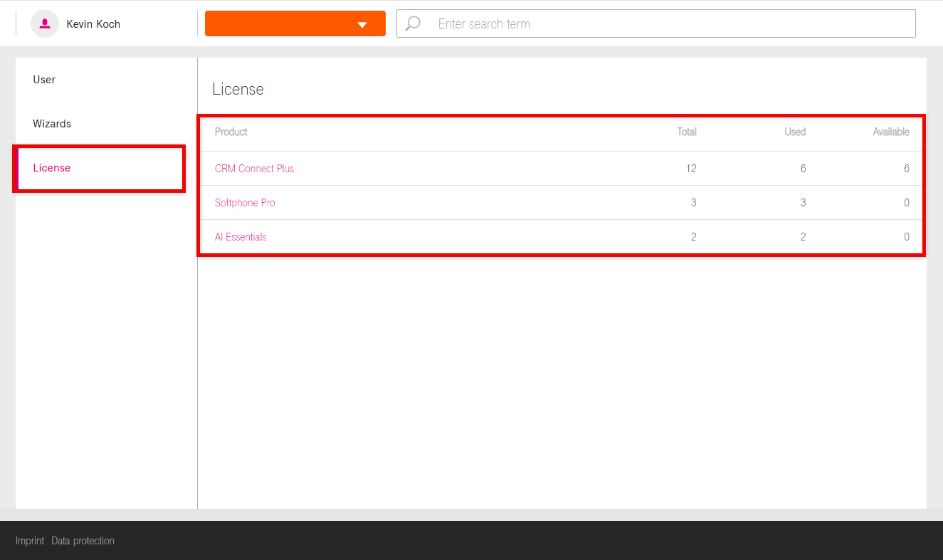This screenshot has height=560, width=943.
Task: Click the Used column header
Action: tap(795, 132)
